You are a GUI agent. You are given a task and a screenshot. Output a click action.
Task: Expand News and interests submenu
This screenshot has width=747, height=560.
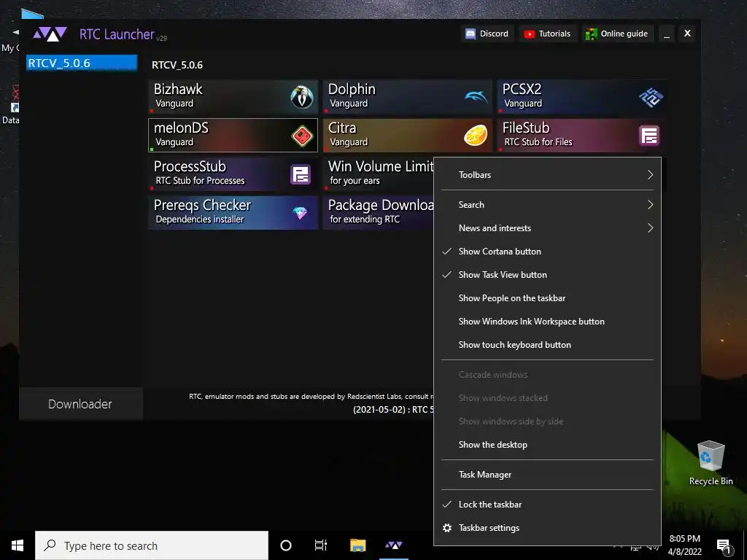[x=547, y=228]
